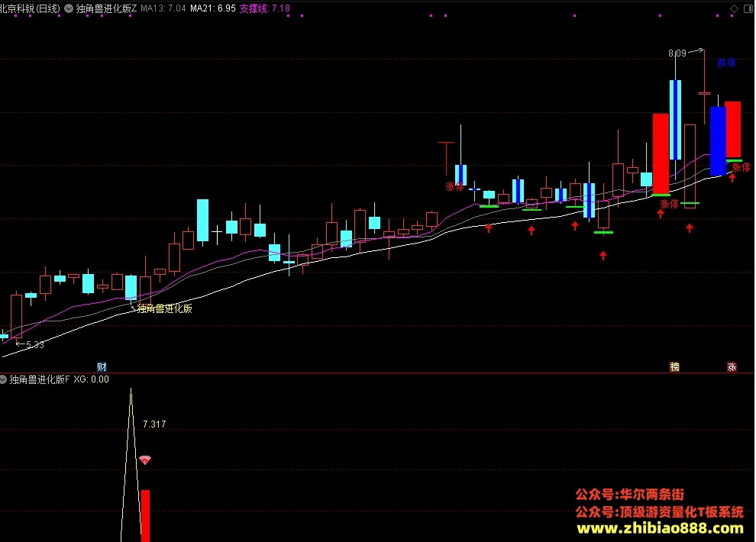
Task: Click the red signal bar in 独角兽进化版F panel
Action: point(145,516)
